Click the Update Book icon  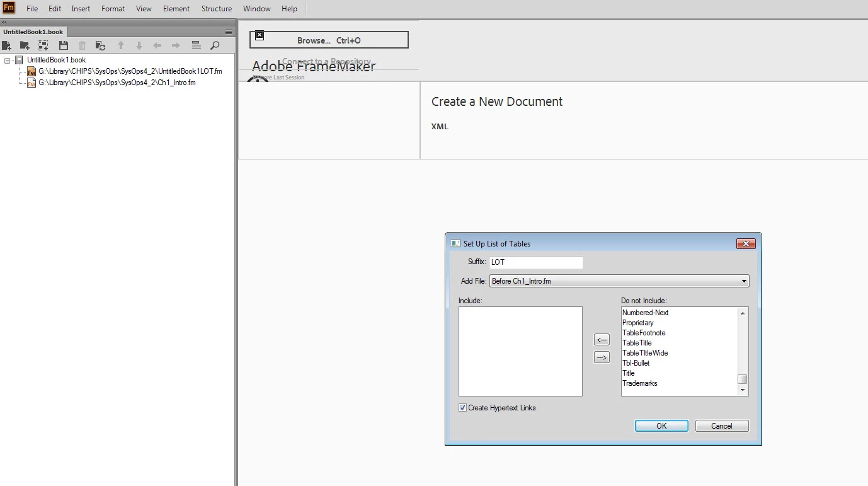coord(100,45)
